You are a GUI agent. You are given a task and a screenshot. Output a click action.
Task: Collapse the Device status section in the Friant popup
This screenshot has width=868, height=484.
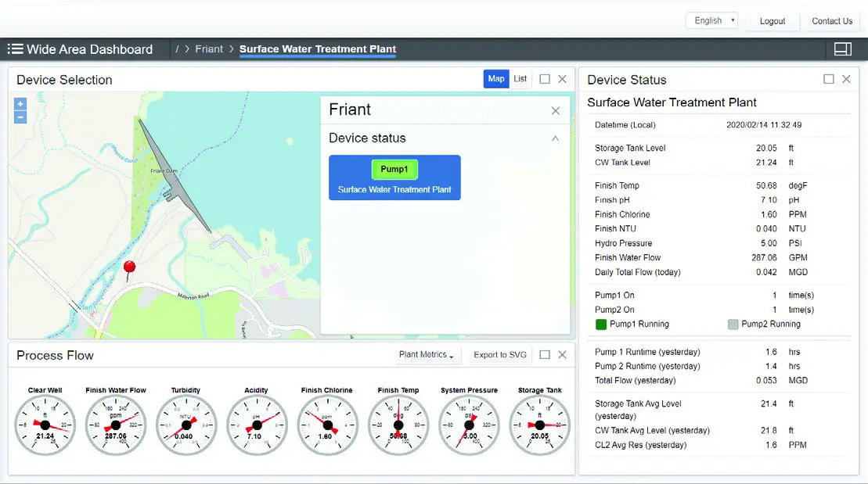[x=555, y=138]
